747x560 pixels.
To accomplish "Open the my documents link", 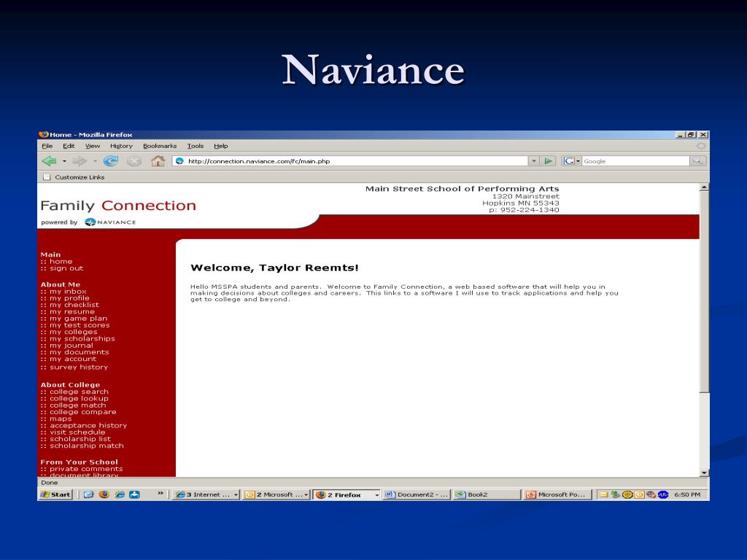I will tap(79, 352).
